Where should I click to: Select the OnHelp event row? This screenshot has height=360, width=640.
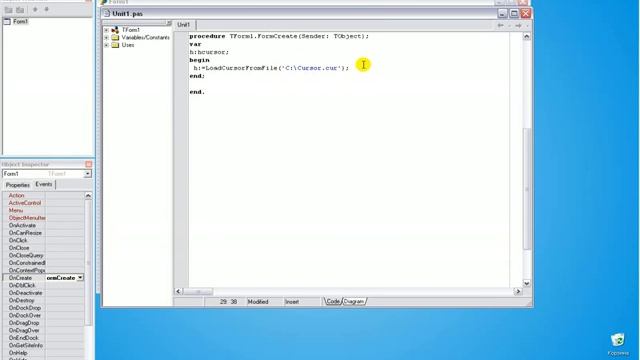44,353
